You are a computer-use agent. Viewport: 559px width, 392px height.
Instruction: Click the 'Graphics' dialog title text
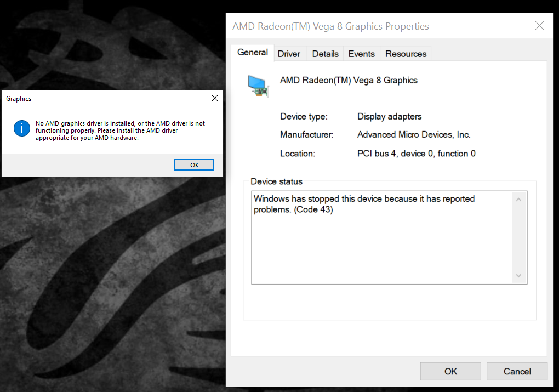point(19,99)
